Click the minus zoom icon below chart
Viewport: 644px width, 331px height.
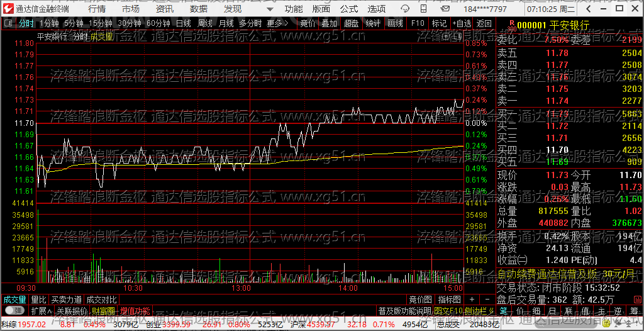coord(487,300)
